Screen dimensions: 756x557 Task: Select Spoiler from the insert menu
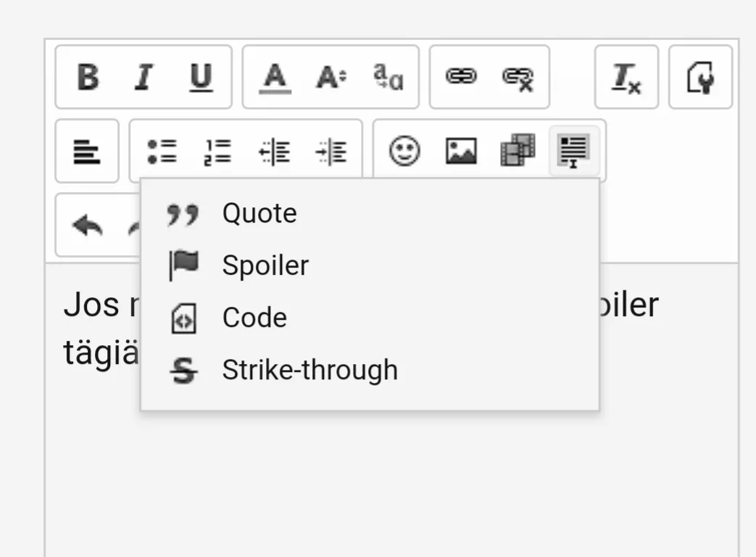tap(265, 265)
